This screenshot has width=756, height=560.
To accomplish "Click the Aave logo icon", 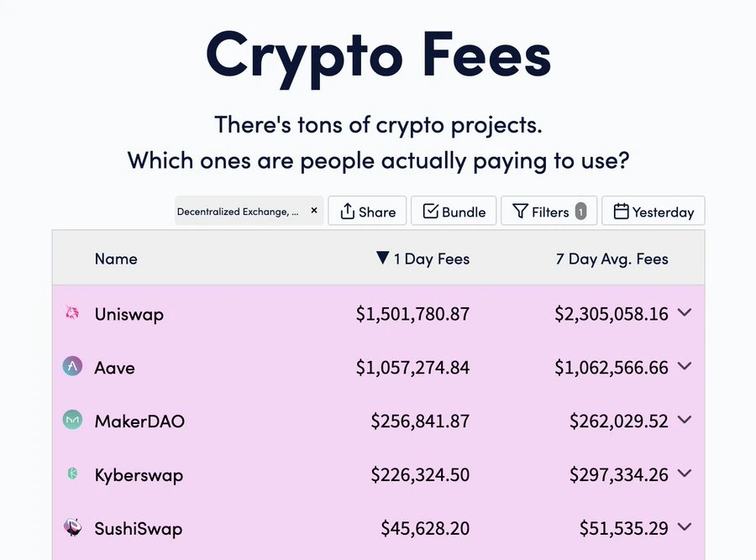I will 72,366.
